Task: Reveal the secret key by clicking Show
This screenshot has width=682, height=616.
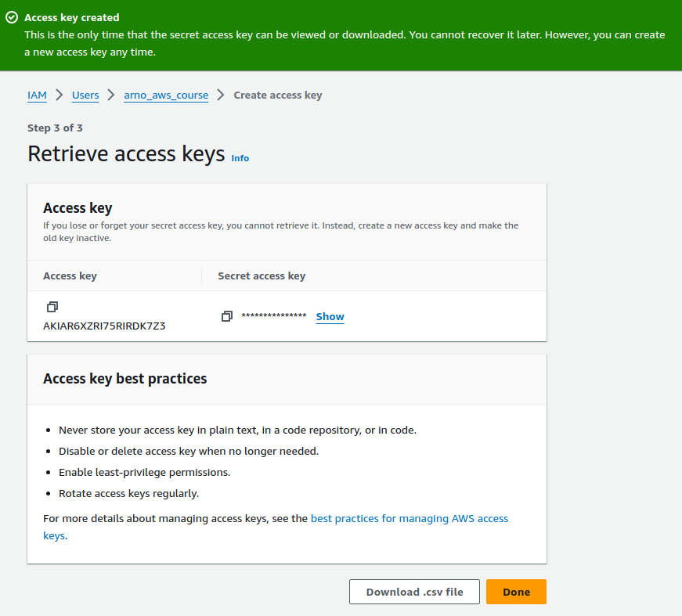Action: pos(329,316)
